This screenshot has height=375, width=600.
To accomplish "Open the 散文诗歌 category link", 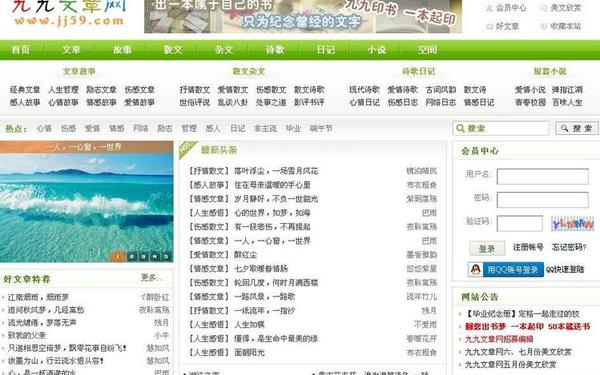I will pyautogui.click(x=309, y=90).
